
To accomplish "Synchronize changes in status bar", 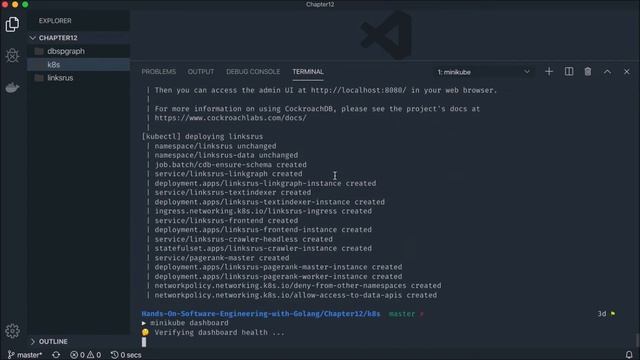I will pos(56,355).
